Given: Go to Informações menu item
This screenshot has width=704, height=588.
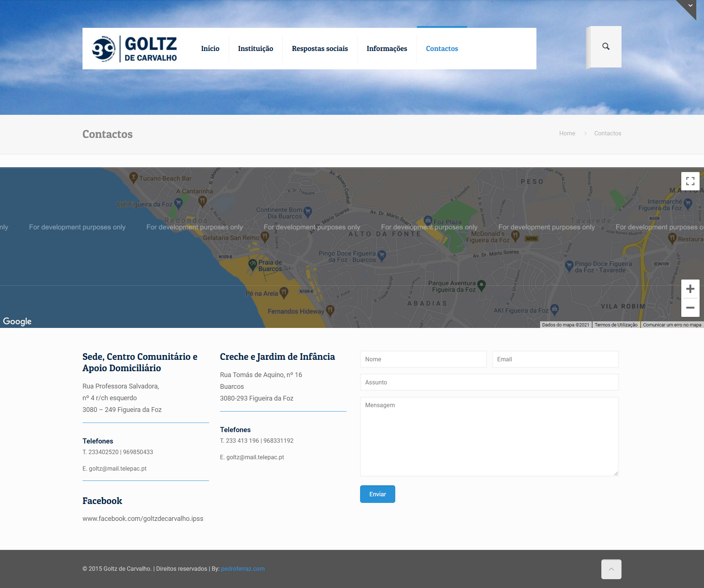Looking at the screenshot, I should [387, 49].
